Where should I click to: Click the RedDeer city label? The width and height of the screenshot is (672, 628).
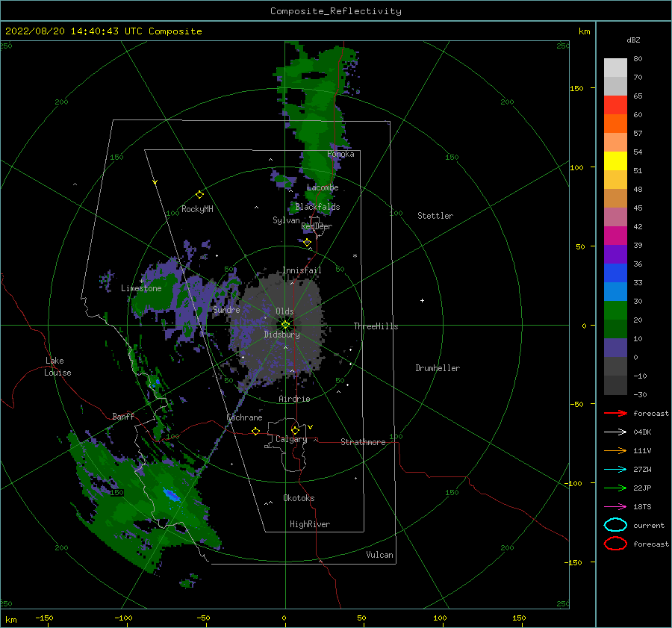pyautogui.click(x=317, y=226)
